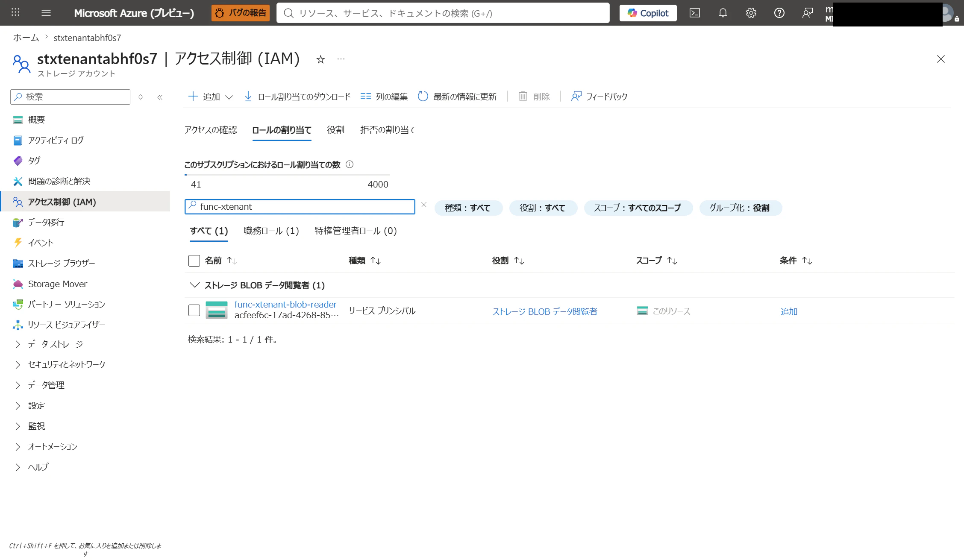Click the バグの報告 bug report button
The width and height of the screenshot is (964, 560).
tap(241, 13)
